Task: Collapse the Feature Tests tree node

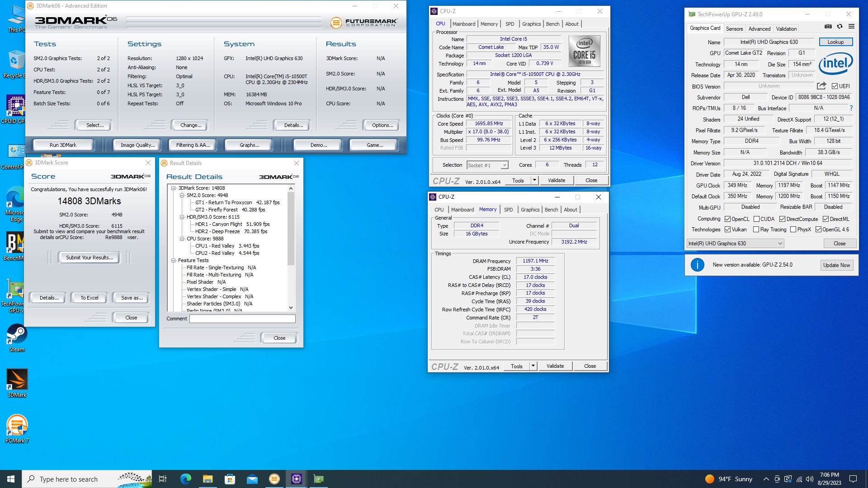Action: 174,260
